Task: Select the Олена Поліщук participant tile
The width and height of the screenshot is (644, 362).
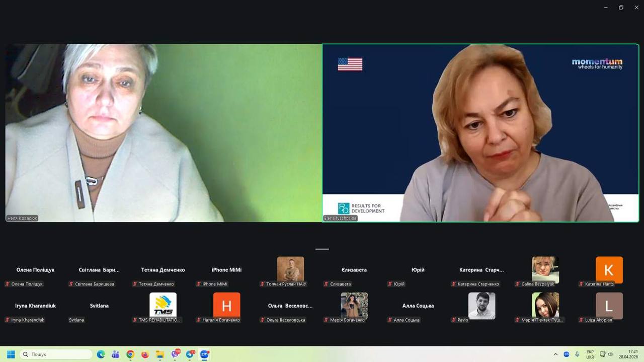Action: (x=35, y=272)
